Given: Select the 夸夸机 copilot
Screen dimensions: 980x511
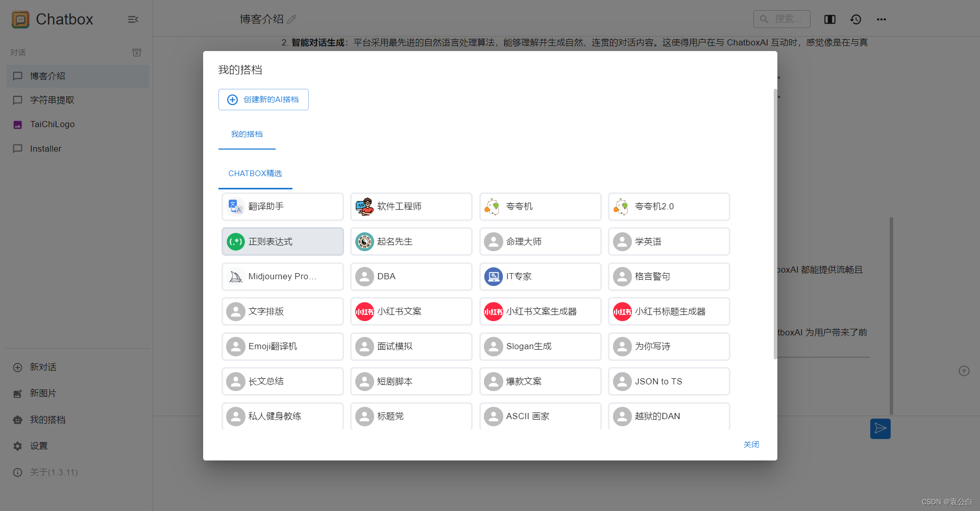Looking at the screenshot, I should point(541,206).
